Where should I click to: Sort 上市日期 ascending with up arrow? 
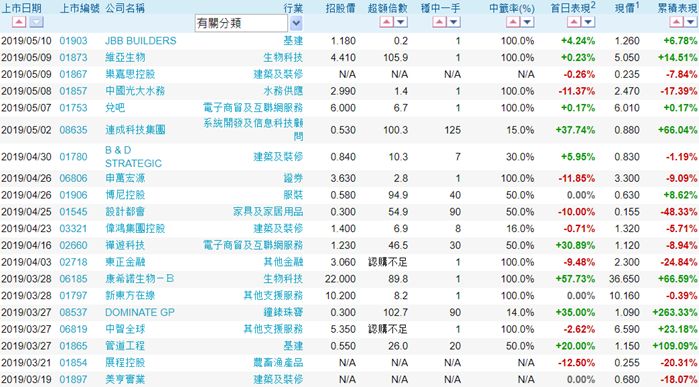click(x=19, y=22)
